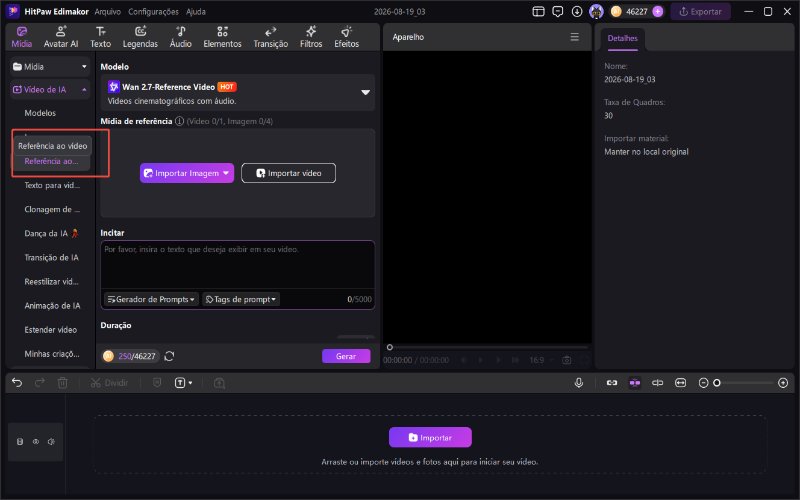Select Dança da IA in sidebar

click(x=51, y=233)
